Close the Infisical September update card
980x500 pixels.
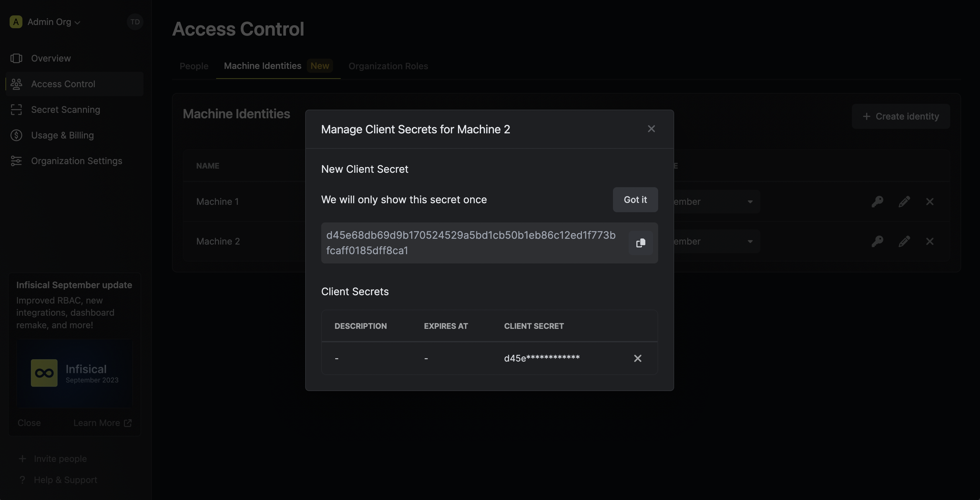pyautogui.click(x=29, y=423)
